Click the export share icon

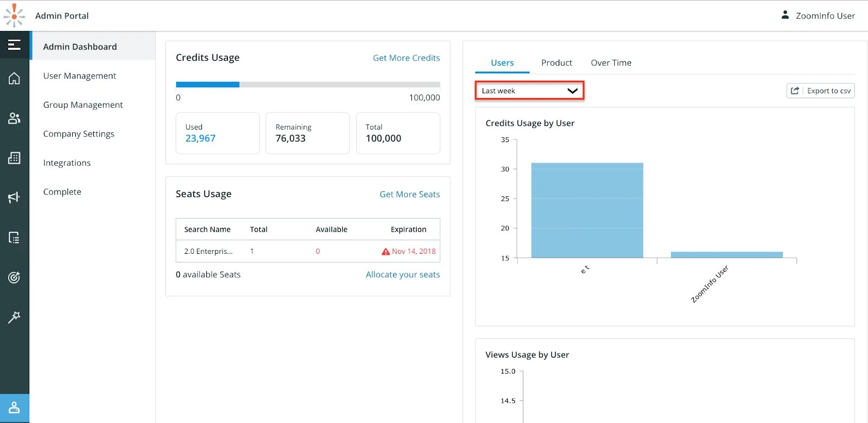tap(795, 91)
